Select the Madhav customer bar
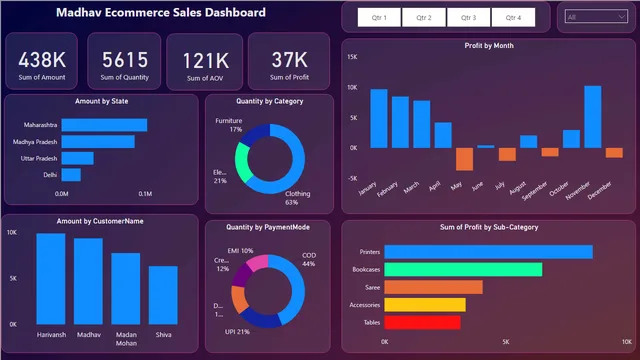 88,281
